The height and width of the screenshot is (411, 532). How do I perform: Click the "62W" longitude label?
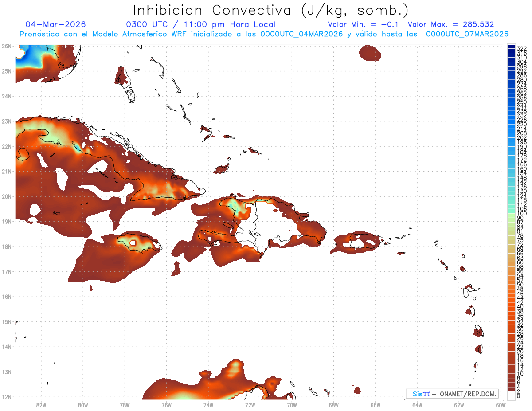click(459, 405)
